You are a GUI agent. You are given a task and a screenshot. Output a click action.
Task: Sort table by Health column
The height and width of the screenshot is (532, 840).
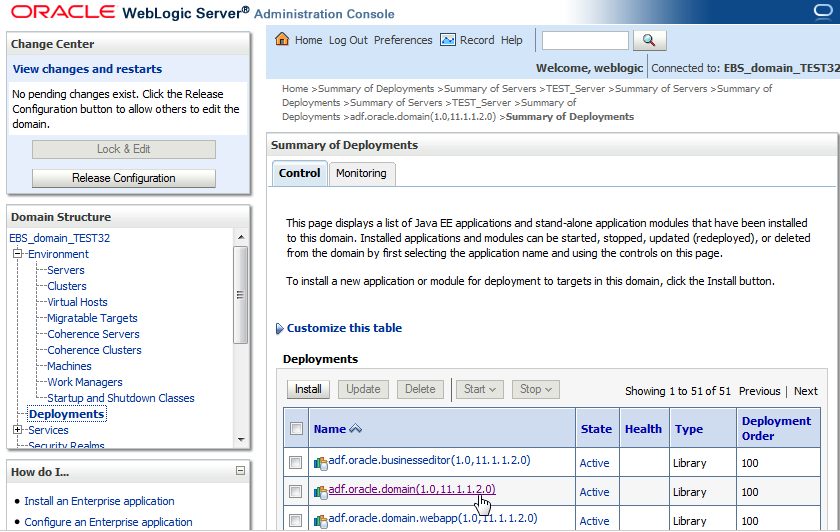643,429
